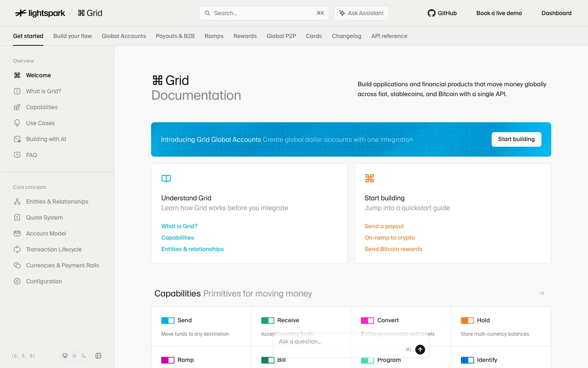Viewport: 588px width, 368px height.
Task: Open Entities & relationships card link
Action: pos(192,249)
